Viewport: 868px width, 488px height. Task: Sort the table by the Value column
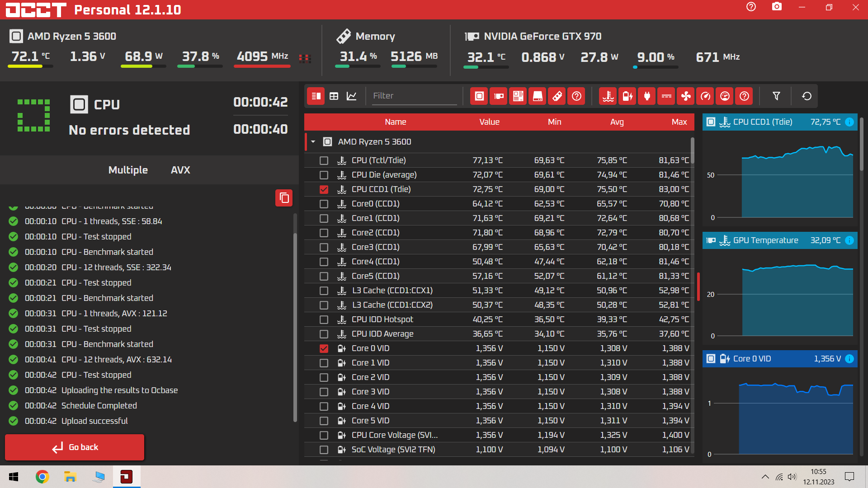click(x=489, y=122)
